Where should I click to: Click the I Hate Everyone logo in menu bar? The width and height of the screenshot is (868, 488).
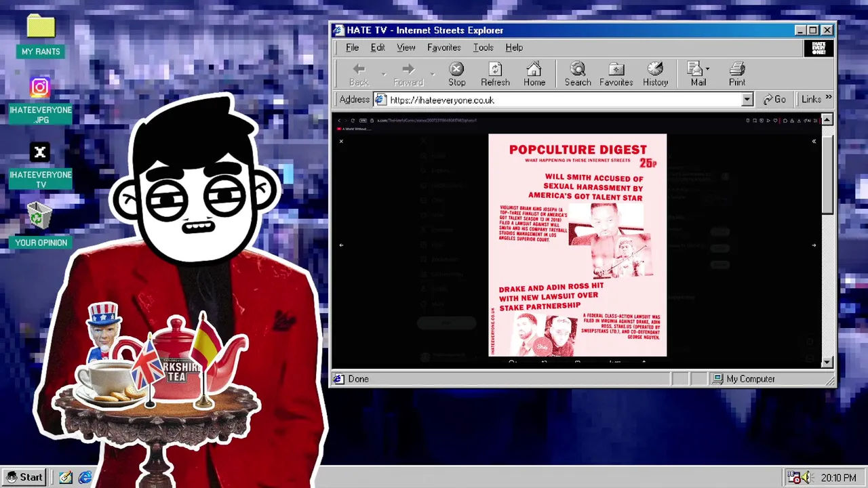(x=818, y=48)
